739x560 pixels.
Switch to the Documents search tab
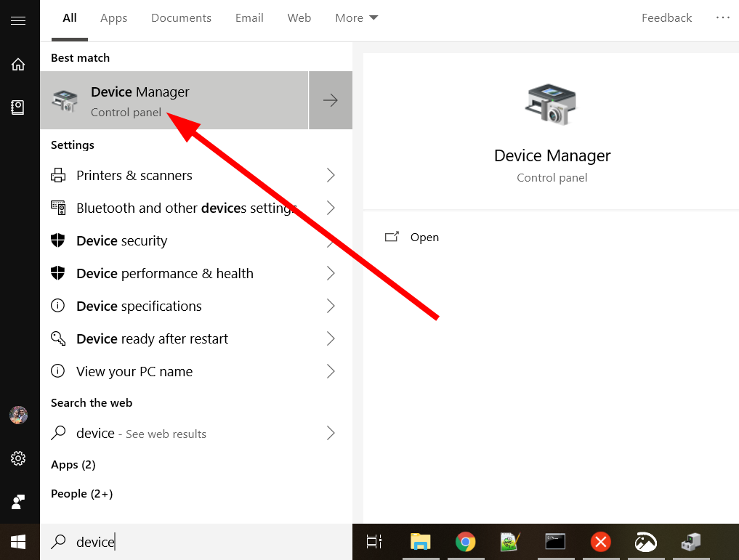tap(181, 17)
